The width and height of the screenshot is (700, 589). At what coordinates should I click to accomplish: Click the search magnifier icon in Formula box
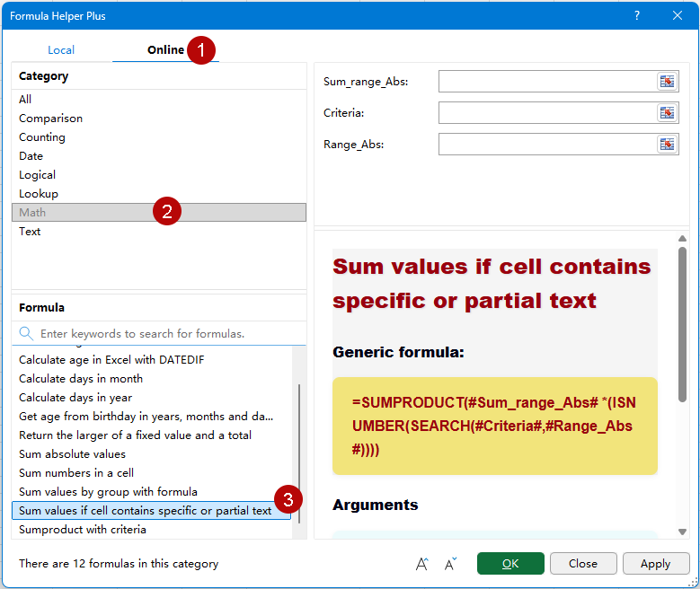point(26,333)
